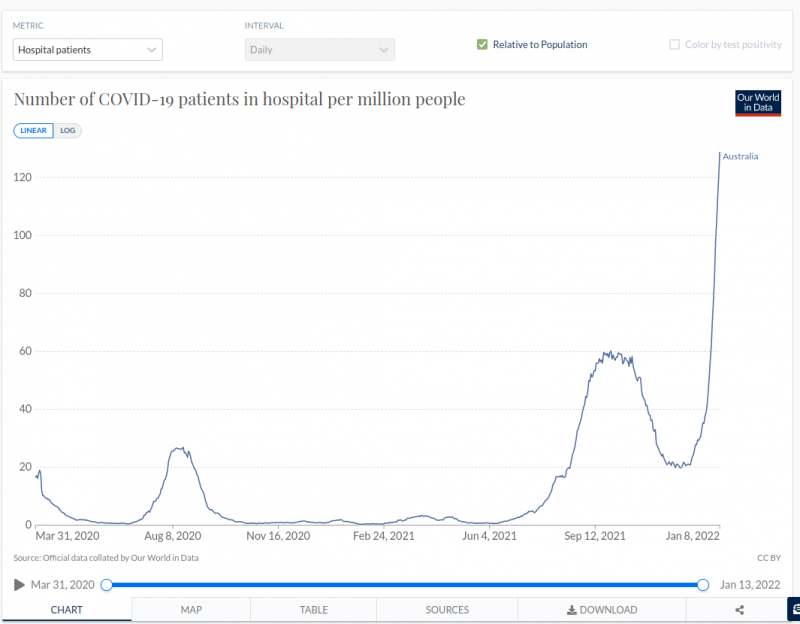Click the timeline start handle
The height and width of the screenshot is (624, 800).
click(x=106, y=585)
